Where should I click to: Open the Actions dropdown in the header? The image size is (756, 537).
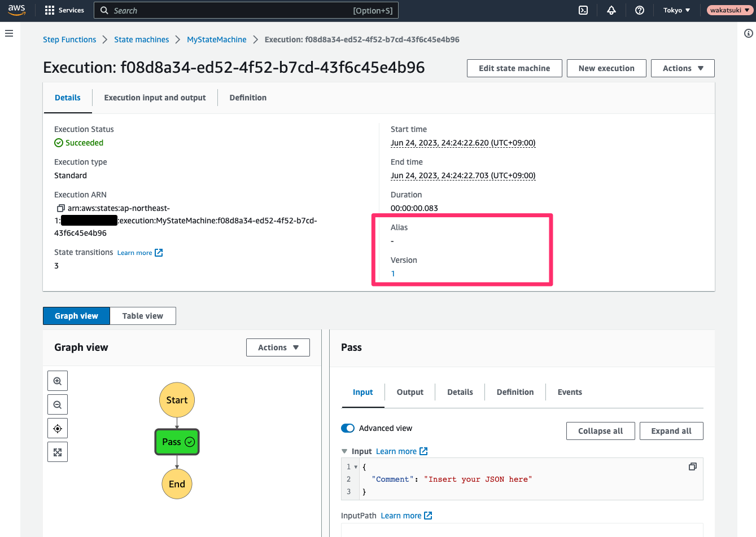683,68
